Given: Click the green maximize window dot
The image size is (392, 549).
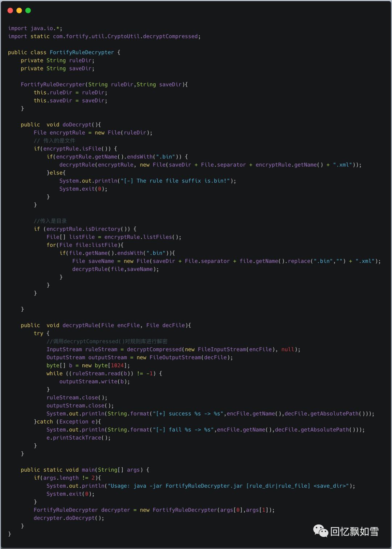Looking at the screenshot, I should (x=28, y=11).
